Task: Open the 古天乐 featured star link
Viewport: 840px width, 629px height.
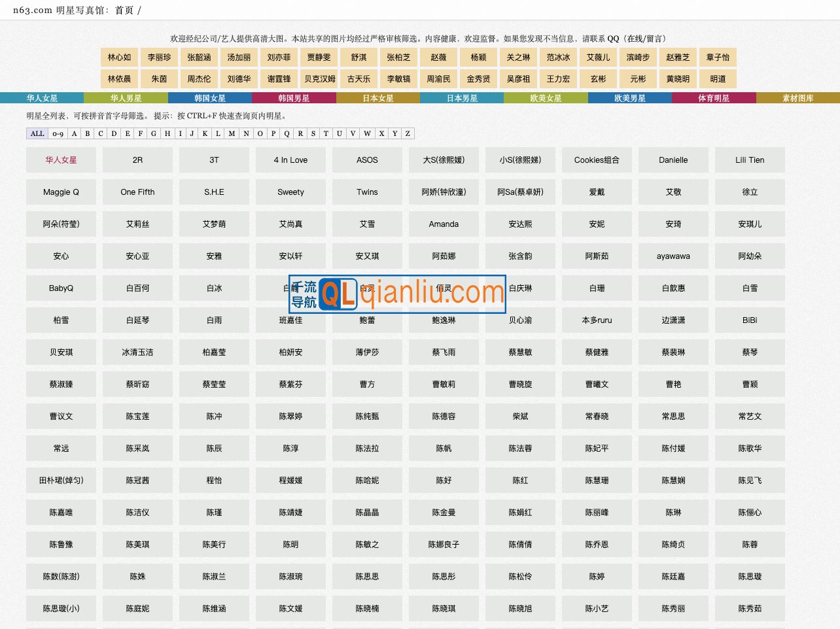Action: [359, 79]
